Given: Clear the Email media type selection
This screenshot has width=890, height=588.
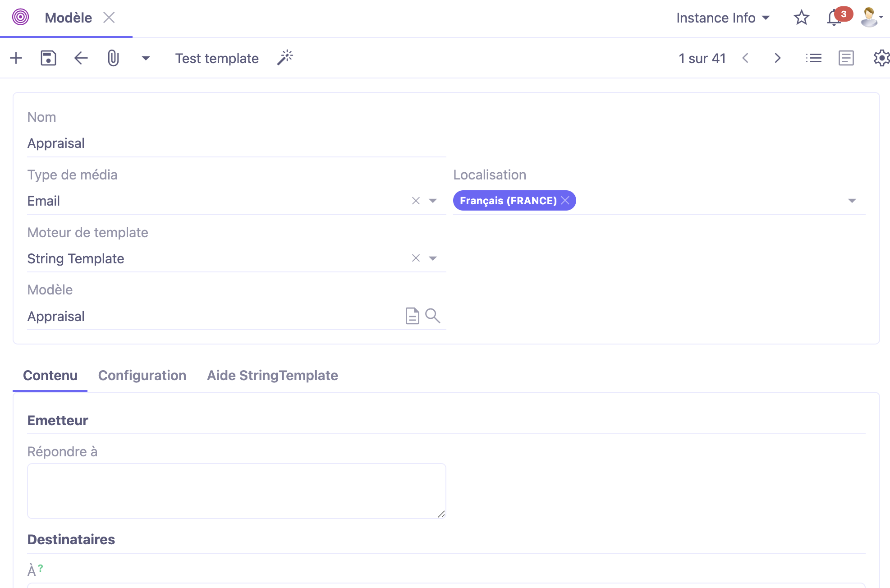Looking at the screenshot, I should (x=415, y=201).
